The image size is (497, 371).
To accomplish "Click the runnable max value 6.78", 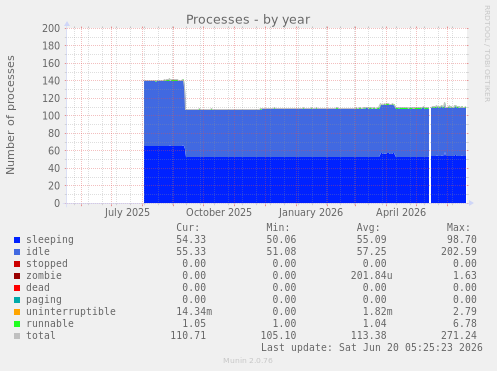I will (465, 323).
